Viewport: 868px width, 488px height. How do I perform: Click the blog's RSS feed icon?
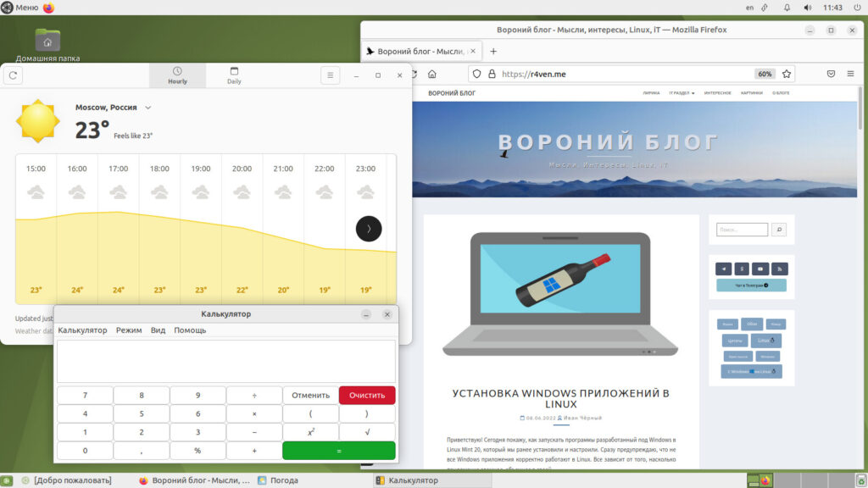779,269
